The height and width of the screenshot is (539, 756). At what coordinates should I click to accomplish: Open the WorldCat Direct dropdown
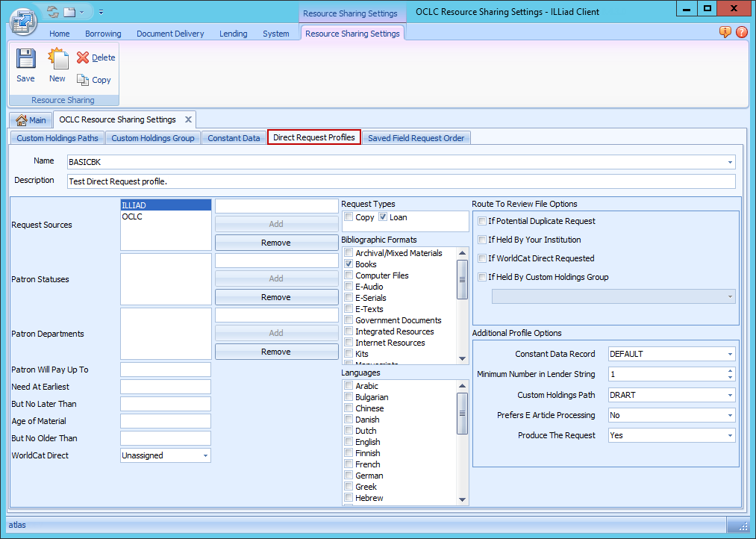205,455
